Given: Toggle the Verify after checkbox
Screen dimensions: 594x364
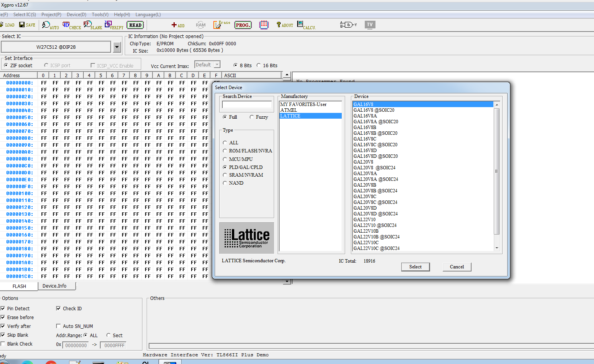Looking at the screenshot, I should [x=3, y=326].
